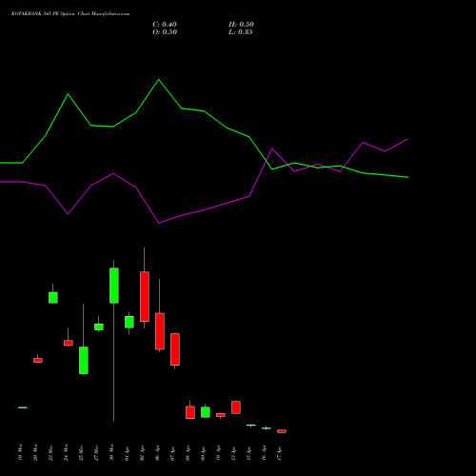Select the large red candle above 02 Apr
This screenshot has height=476, width=476.
pos(145,297)
